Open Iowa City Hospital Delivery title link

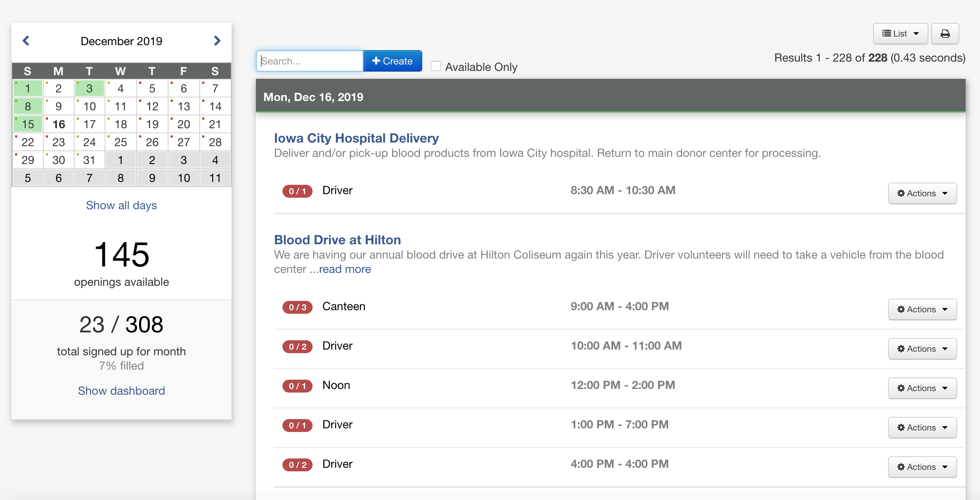coord(356,138)
